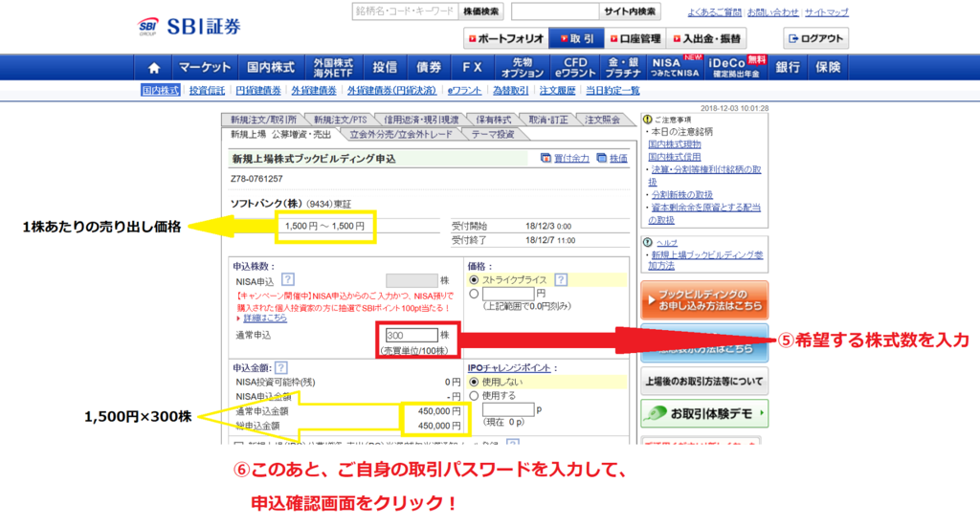Open the 保険 menu

pyautogui.click(x=828, y=68)
